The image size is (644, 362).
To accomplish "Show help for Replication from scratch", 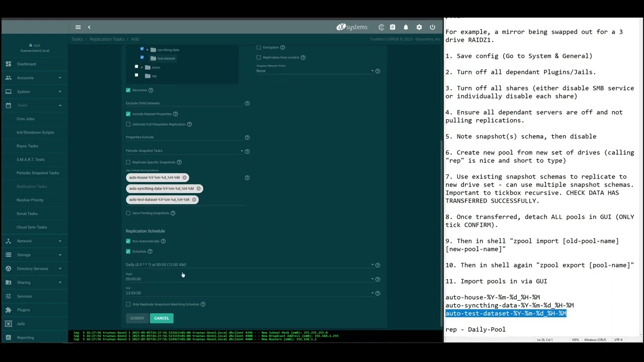I will (x=303, y=57).
